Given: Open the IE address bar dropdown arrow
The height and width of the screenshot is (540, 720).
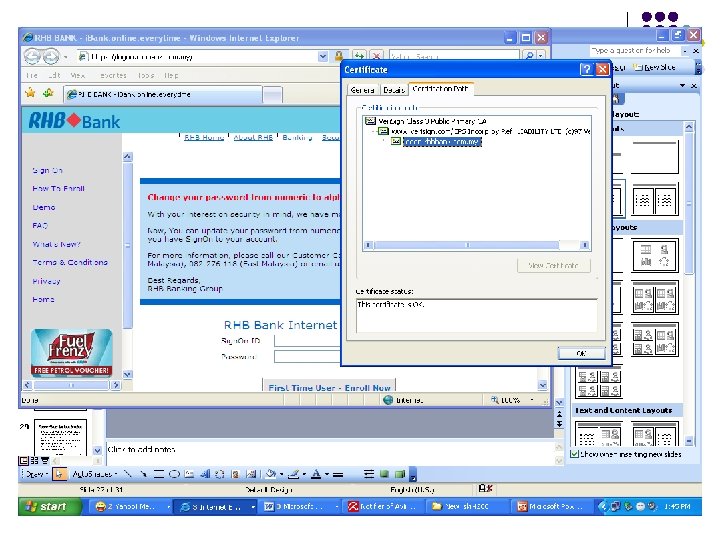Looking at the screenshot, I should pyautogui.click(x=323, y=56).
